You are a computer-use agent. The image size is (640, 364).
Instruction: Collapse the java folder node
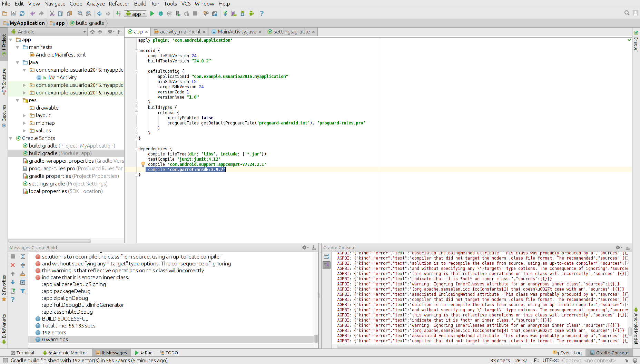click(18, 62)
